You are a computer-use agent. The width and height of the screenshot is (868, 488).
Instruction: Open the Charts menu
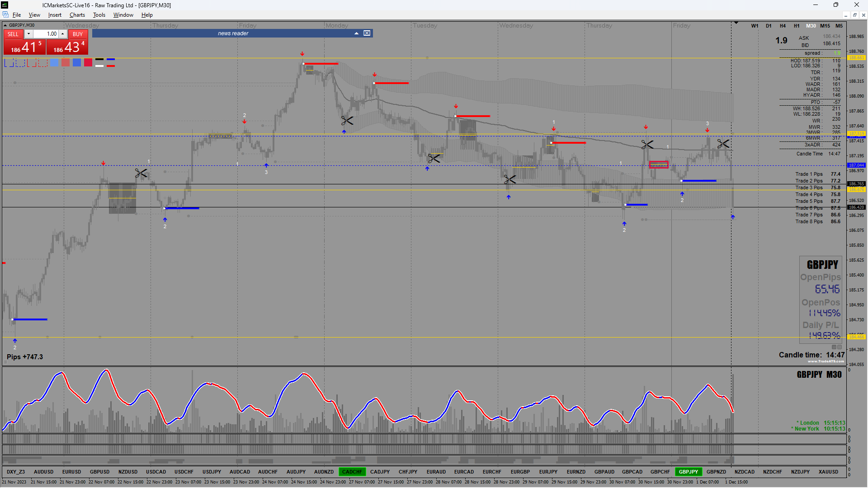(x=77, y=15)
